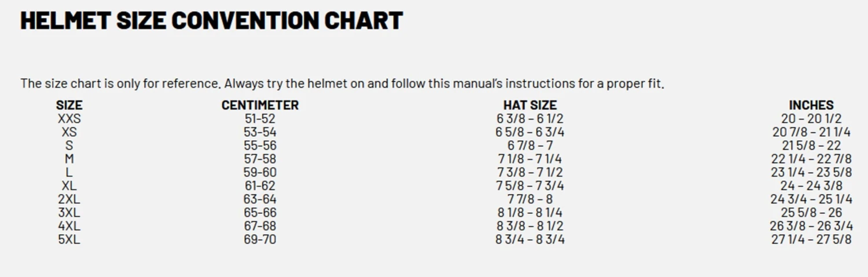Click the SIZE column header
Image resolution: width=868 pixels, height=277 pixels.
69,105
